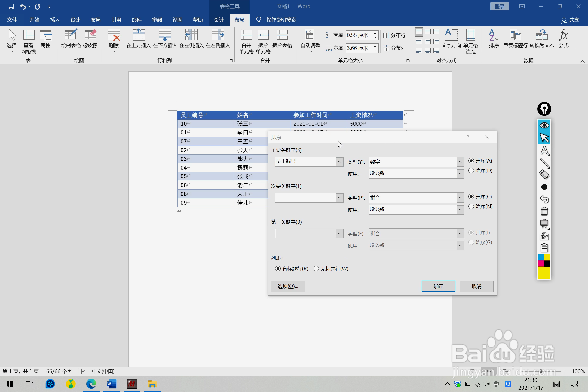The image size is (588, 392).
Task: Click the 确定 button
Action: 438,286
